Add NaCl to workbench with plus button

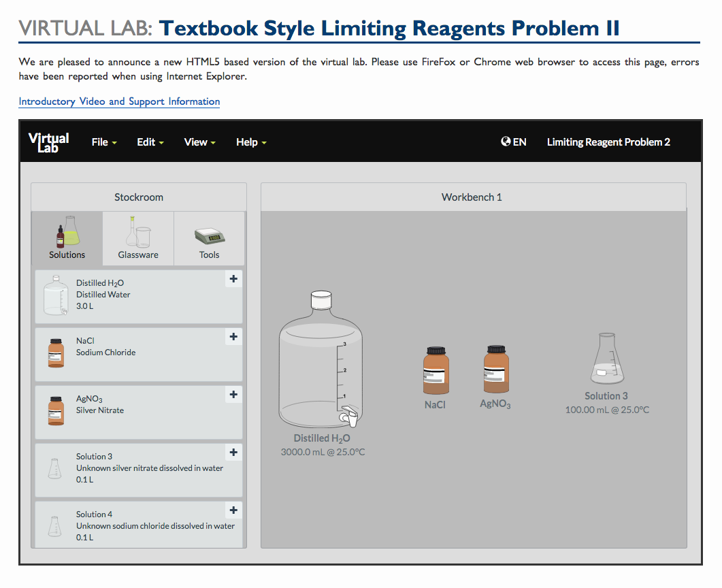click(x=233, y=337)
